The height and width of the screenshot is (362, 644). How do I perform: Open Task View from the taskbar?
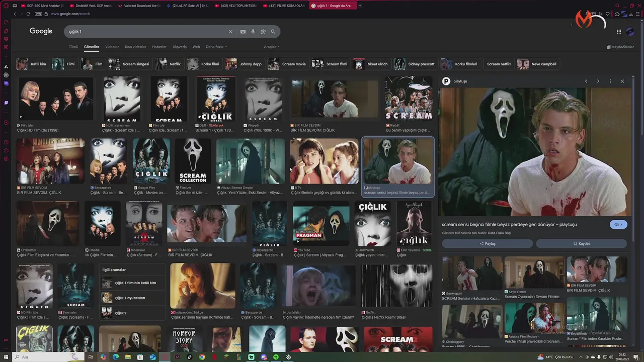(91, 357)
